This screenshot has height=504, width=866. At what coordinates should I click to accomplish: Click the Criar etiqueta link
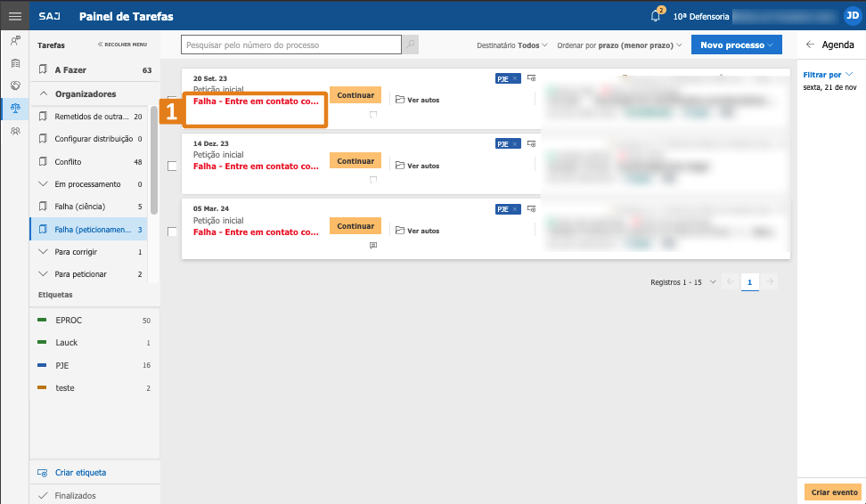pyautogui.click(x=79, y=472)
